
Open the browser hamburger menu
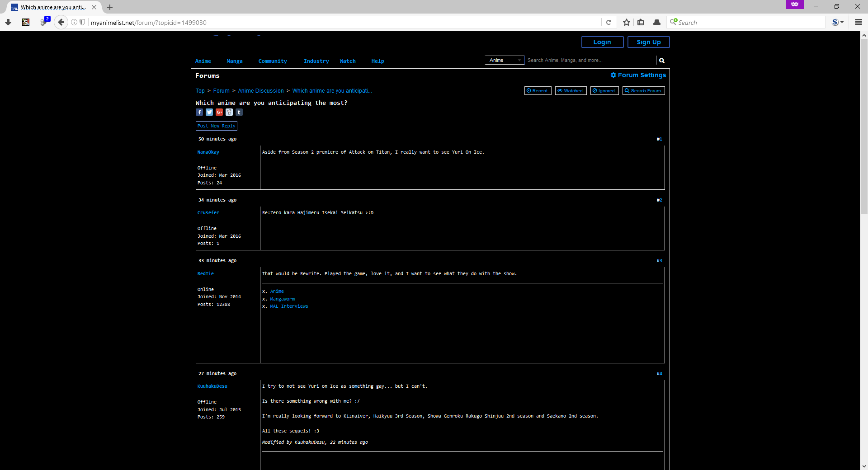pos(859,22)
